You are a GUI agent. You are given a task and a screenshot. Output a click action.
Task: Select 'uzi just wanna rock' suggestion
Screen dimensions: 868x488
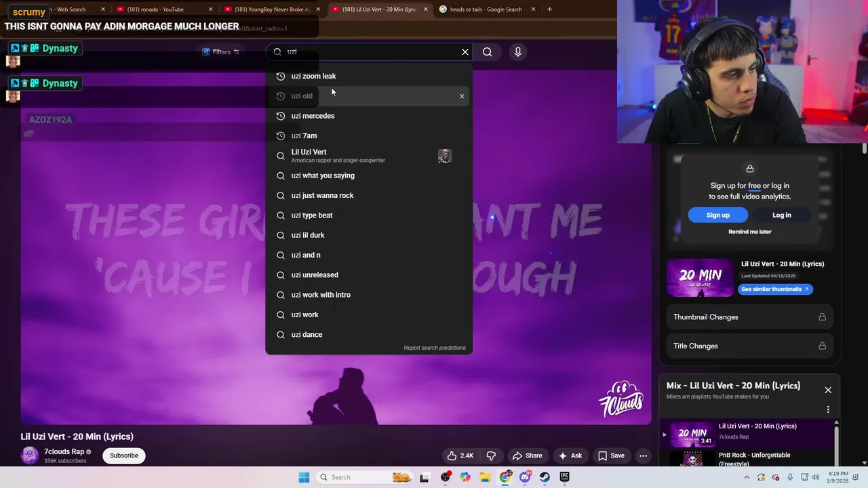click(369, 195)
